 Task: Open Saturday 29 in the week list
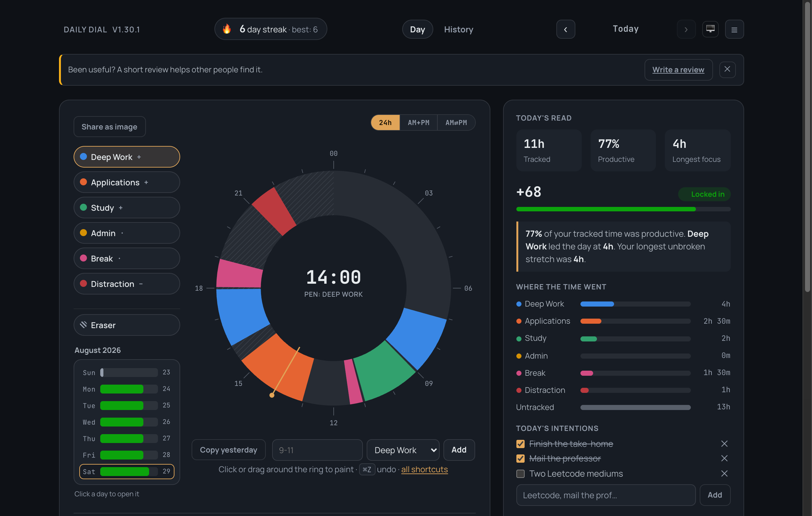127,472
